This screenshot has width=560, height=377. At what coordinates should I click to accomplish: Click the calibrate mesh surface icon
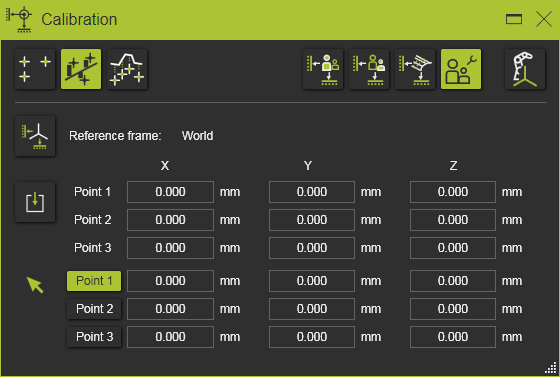[x=415, y=69]
